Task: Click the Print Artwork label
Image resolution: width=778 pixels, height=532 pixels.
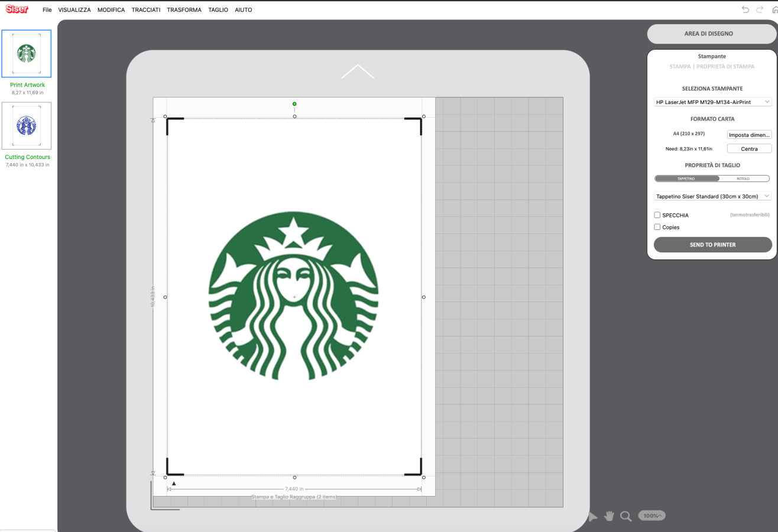Action: click(x=28, y=85)
